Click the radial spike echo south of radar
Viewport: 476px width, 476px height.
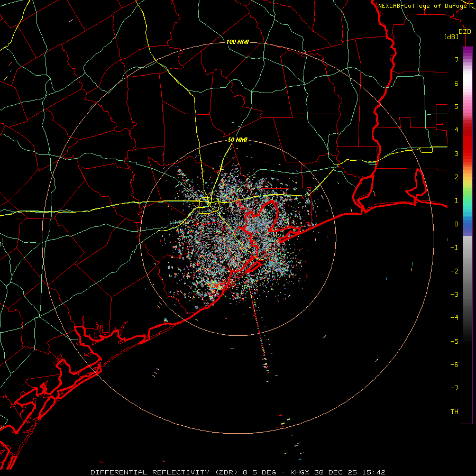point(259,332)
